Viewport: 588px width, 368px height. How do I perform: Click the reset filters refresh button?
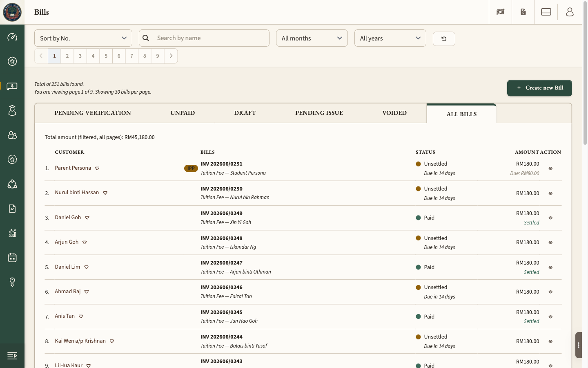pos(444,39)
